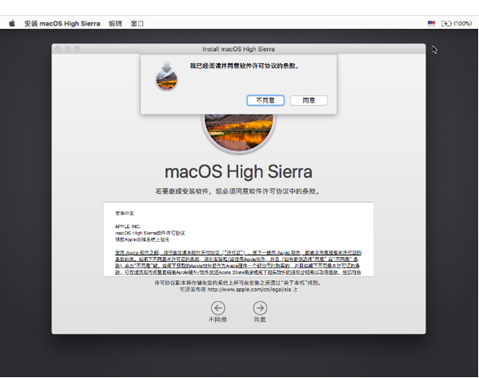This screenshot has width=479, height=378.
Task: Click the forward arrow 同意 icon
Action: coord(260,308)
